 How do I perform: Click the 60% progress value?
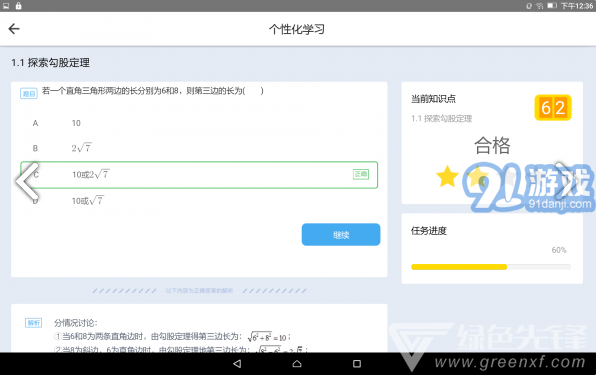559,250
